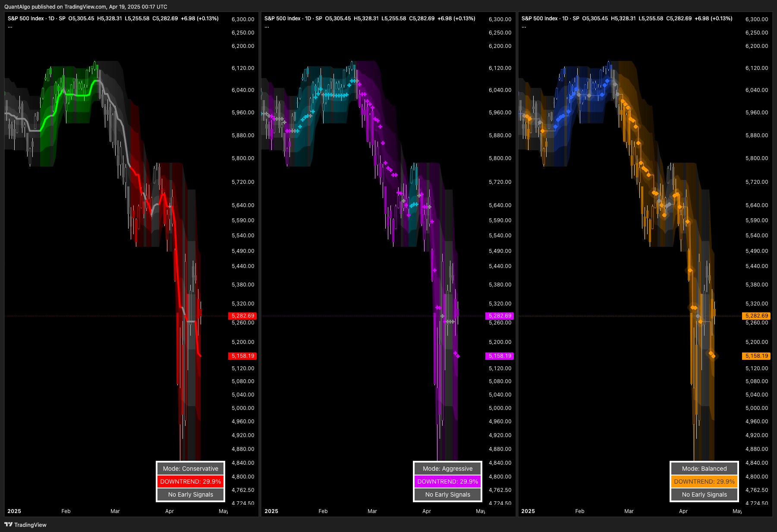Click the O5,305.45 open value in Balanced chart
777x532 pixels.
pos(595,19)
